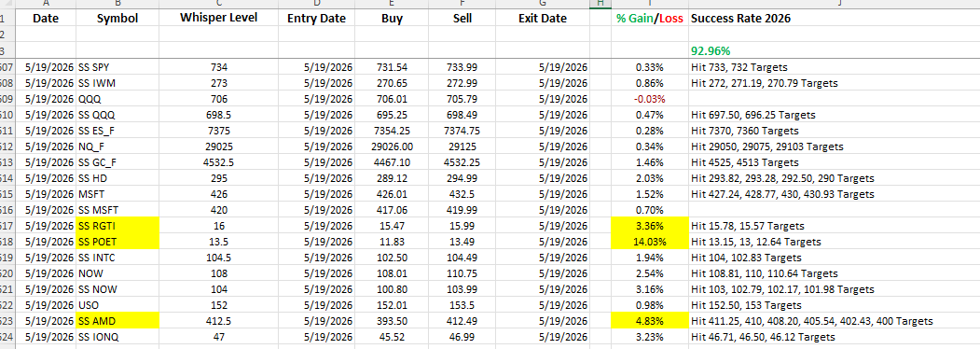Image resolution: width=980 pixels, height=349 pixels.
Task: Click 'Hit 733, 732 Targets' note
Action: point(739,67)
